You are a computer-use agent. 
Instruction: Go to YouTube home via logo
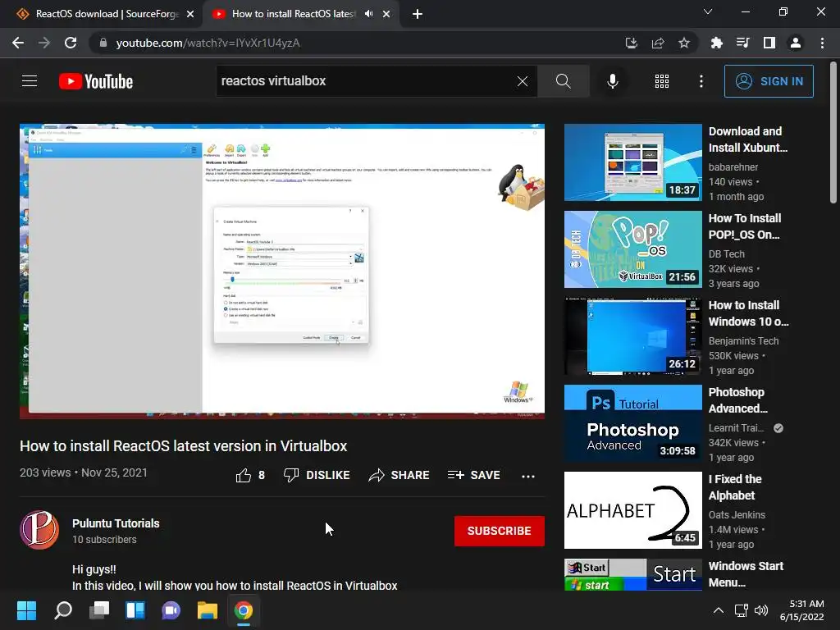[96, 81]
